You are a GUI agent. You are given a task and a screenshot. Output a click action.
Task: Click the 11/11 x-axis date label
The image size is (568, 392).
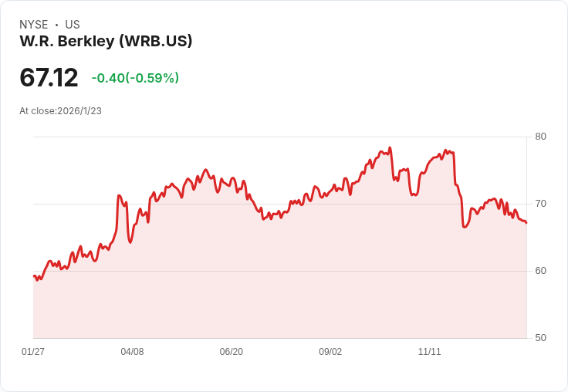point(430,351)
